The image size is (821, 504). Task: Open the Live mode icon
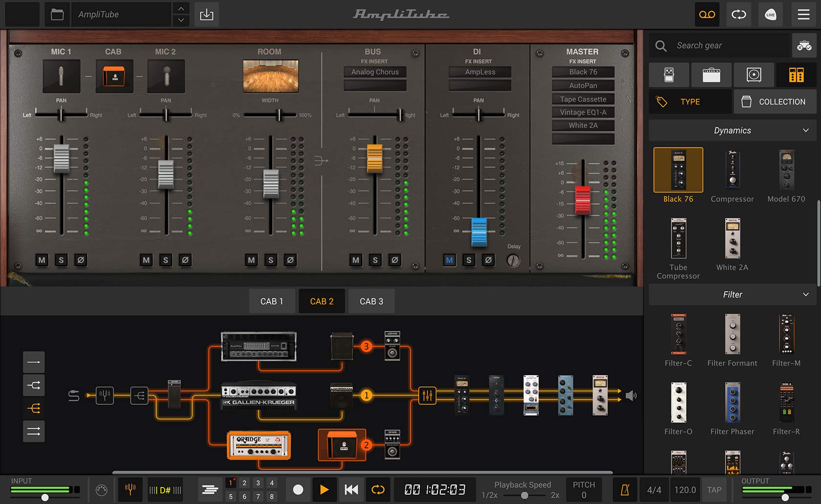(x=771, y=15)
